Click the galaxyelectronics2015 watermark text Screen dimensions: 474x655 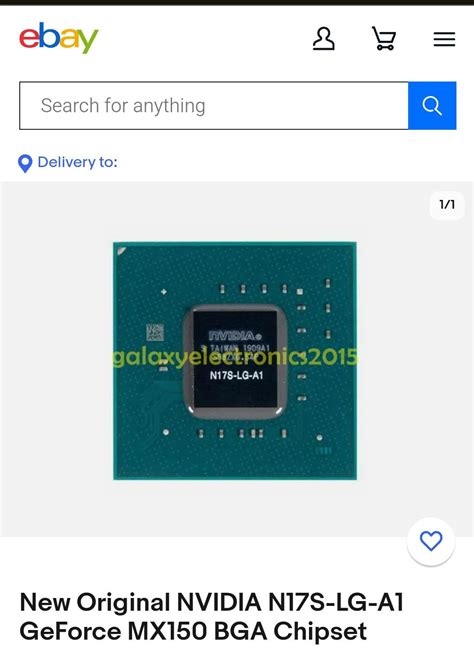tap(235, 357)
